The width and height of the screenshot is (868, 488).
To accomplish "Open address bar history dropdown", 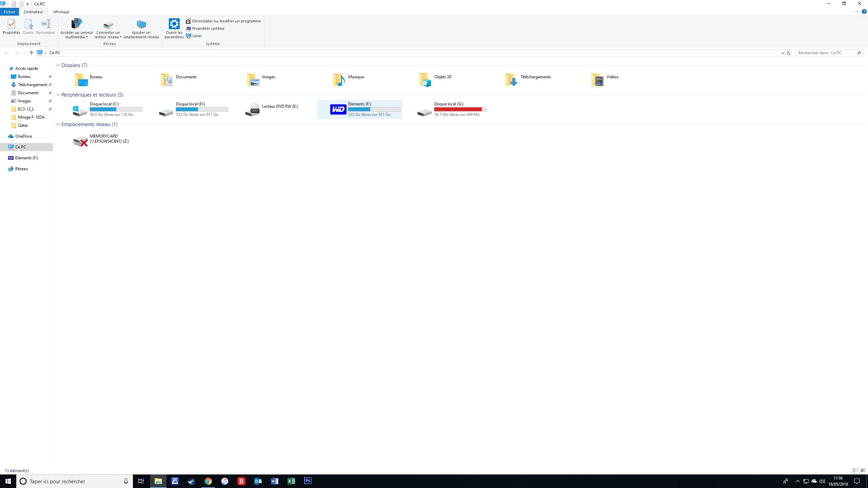I will point(783,53).
